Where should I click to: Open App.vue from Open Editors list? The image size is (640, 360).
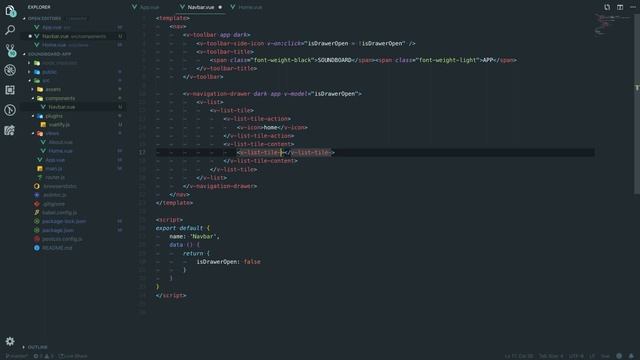tap(73, 27)
